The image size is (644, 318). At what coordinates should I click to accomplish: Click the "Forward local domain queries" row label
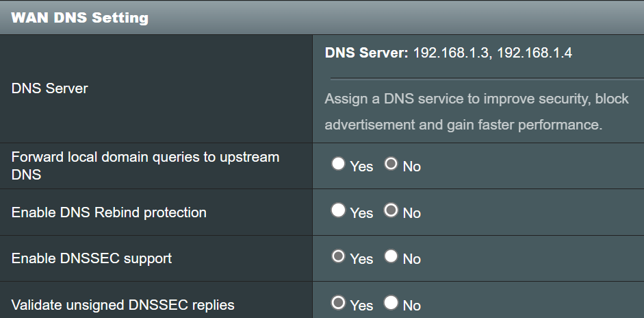pos(145,165)
